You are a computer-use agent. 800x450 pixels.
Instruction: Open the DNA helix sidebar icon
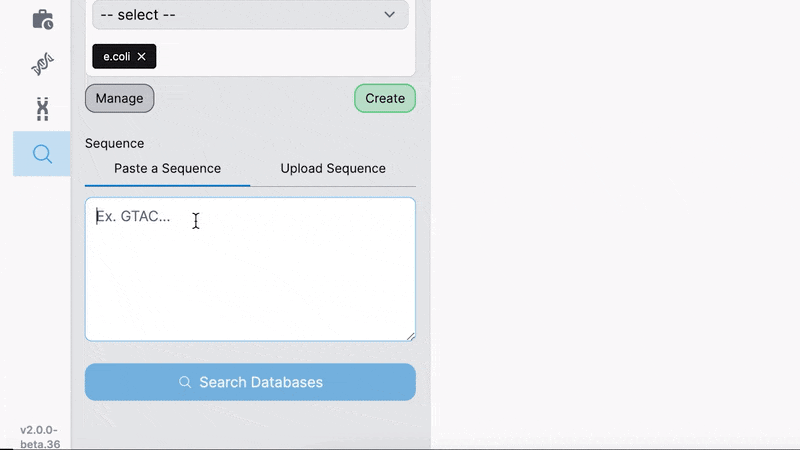point(42,65)
